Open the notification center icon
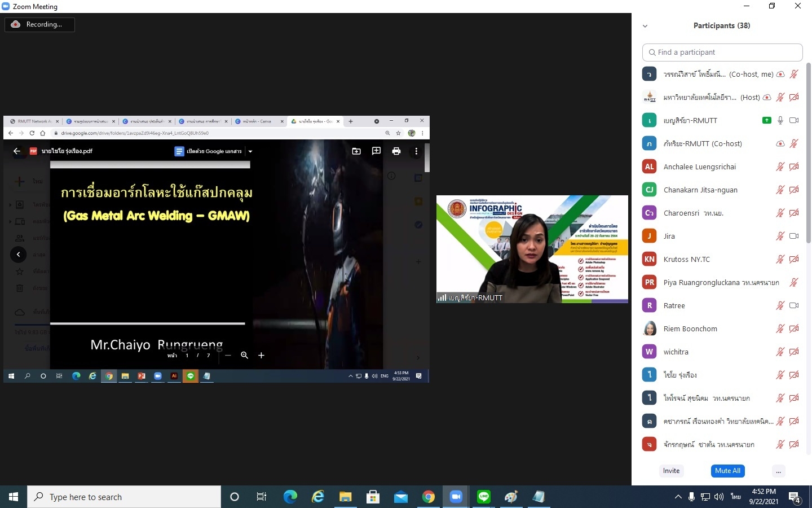This screenshot has height=508, width=812. (x=795, y=497)
